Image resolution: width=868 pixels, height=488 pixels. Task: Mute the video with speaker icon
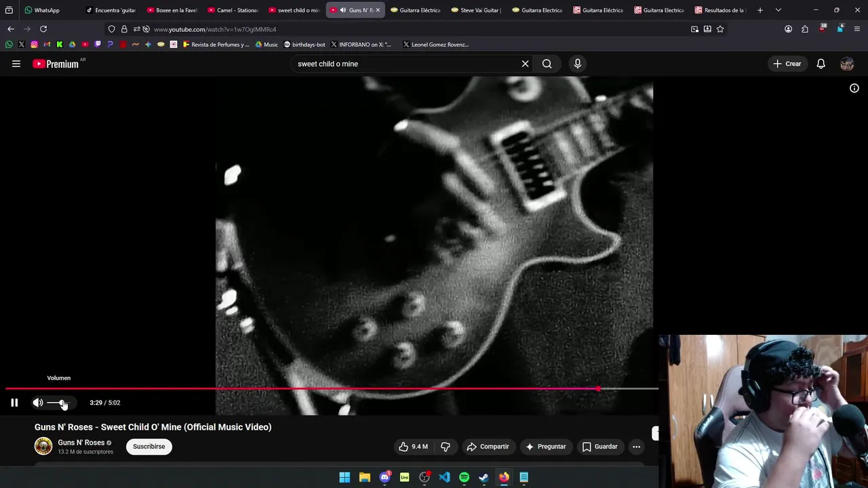click(x=38, y=403)
